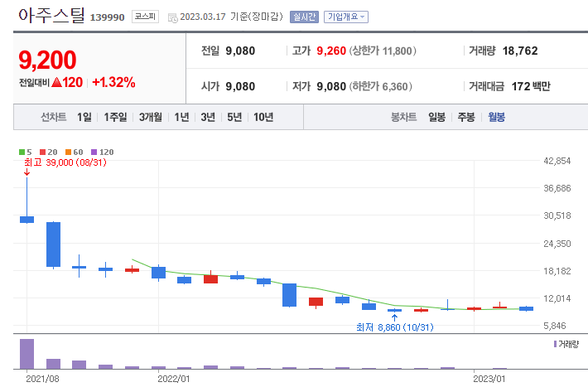Image resolution: width=588 pixels, height=392 pixels.
Task: Click the stock name 아주스틸
Action: [51, 16]
